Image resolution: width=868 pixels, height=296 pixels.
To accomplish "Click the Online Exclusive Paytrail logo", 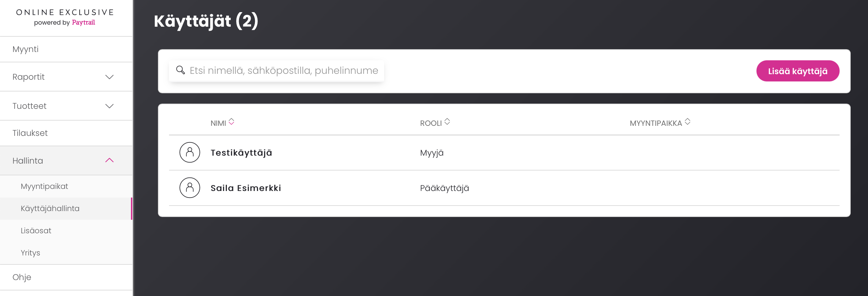I will point(65,17).
